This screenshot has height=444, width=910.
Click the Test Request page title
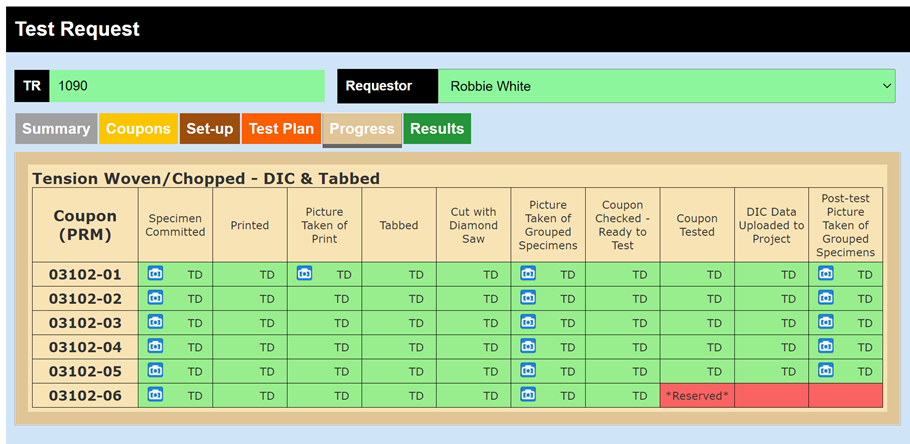pyautogui.click(x=77, y=29)
